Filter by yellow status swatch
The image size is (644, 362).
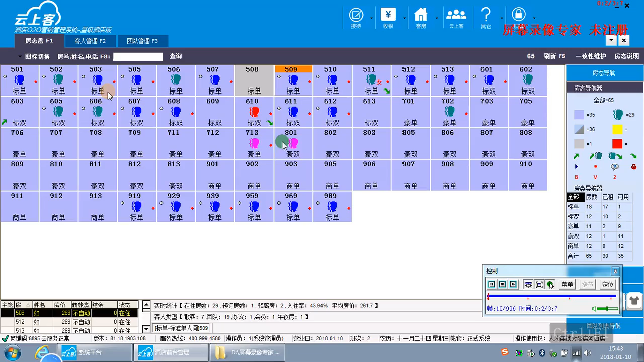tap(617, 129)
